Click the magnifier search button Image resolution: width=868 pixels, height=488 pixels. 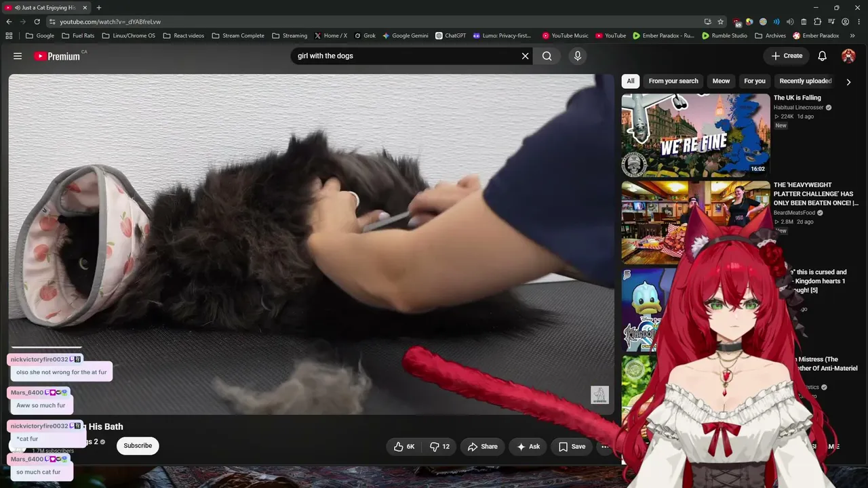pyautogui.click(x=547, y=56)
